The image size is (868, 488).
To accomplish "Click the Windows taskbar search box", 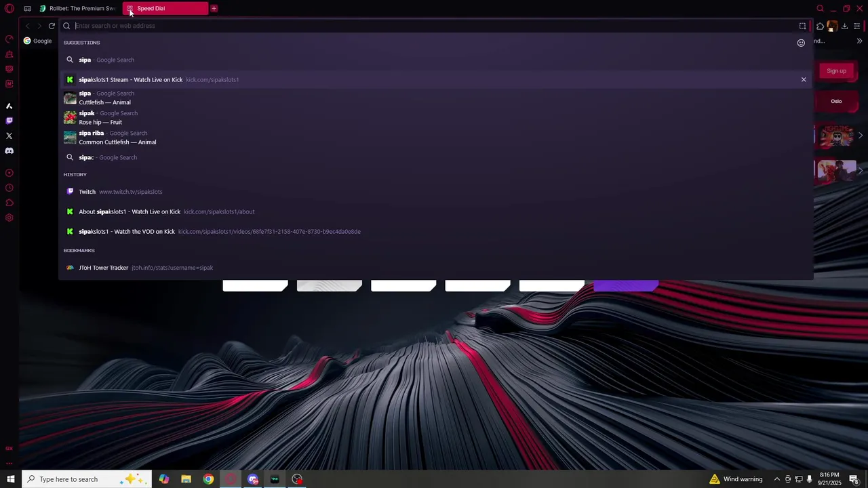I will pyautogui.click(x=87, y=479).
